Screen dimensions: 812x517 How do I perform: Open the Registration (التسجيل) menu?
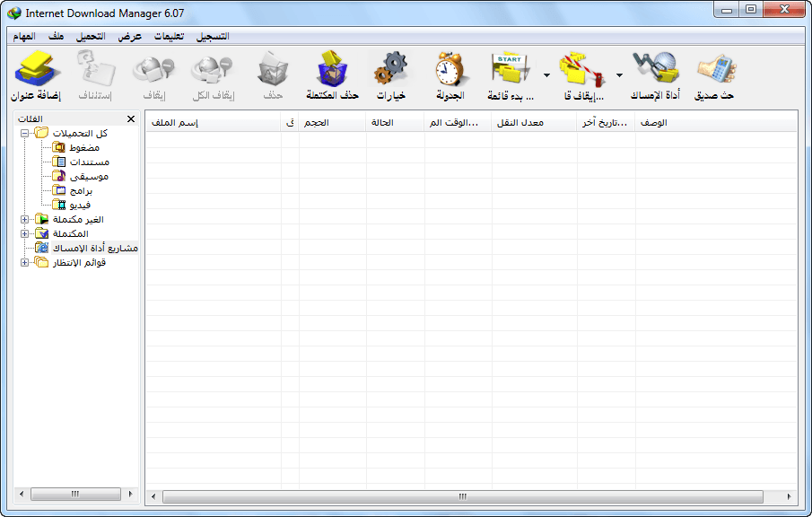213,36
